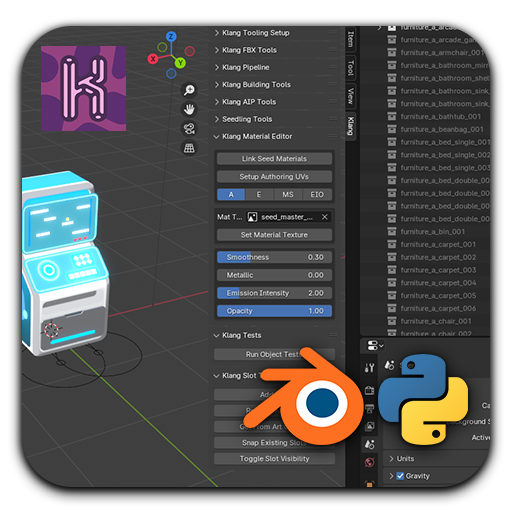Click the collection icon beside furniture_a_armchair_001

click(392, 53)
